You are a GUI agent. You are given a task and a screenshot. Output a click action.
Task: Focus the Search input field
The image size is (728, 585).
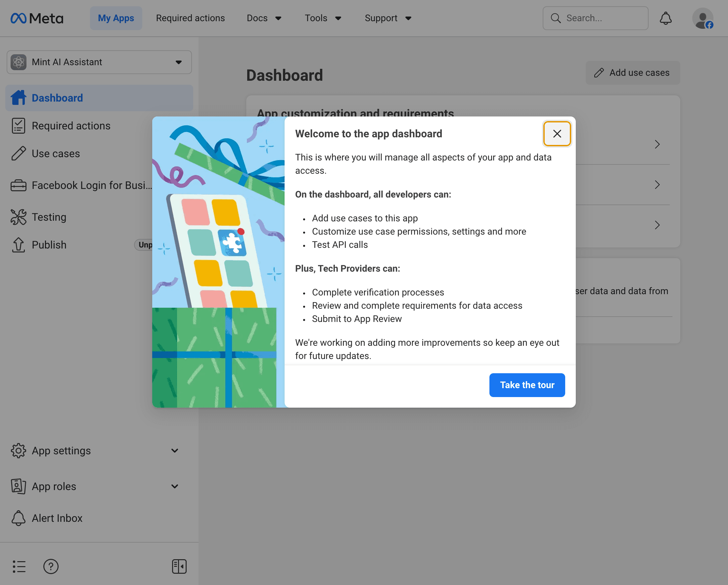595,18
